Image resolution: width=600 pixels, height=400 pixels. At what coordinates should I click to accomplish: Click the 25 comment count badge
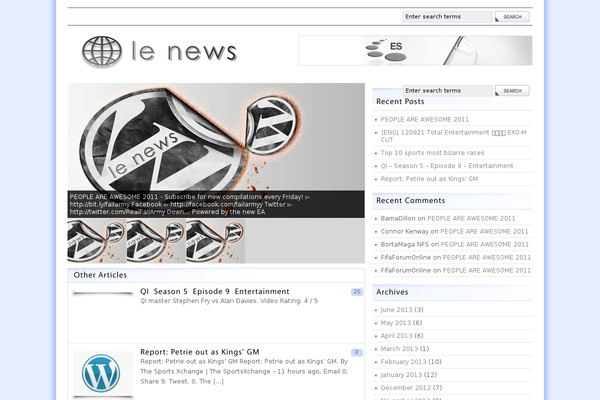click(357, 292)
